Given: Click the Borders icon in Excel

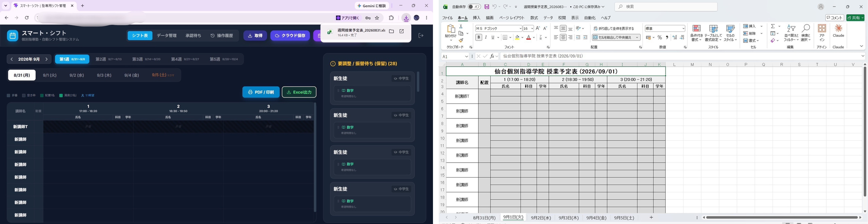Looking at the screenshot, I should (505, 37).
